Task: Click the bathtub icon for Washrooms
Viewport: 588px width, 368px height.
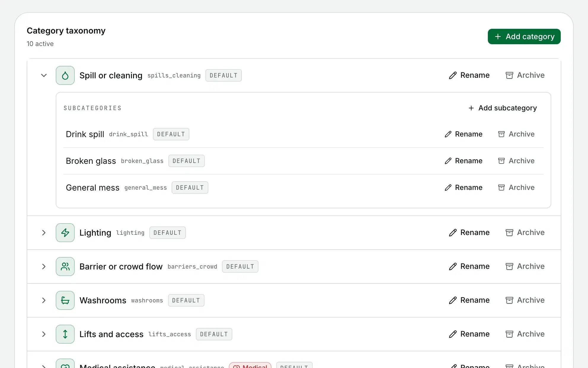Action: click(65, 300)
